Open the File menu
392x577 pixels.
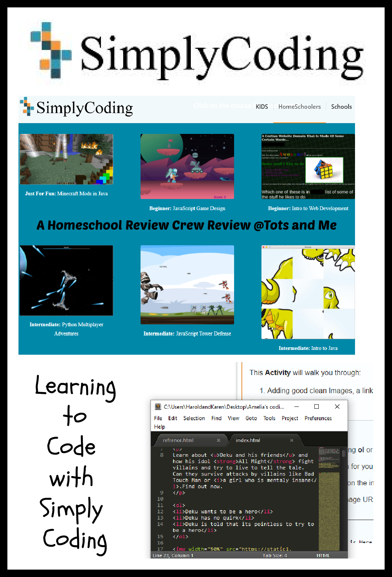pos(158,418)
